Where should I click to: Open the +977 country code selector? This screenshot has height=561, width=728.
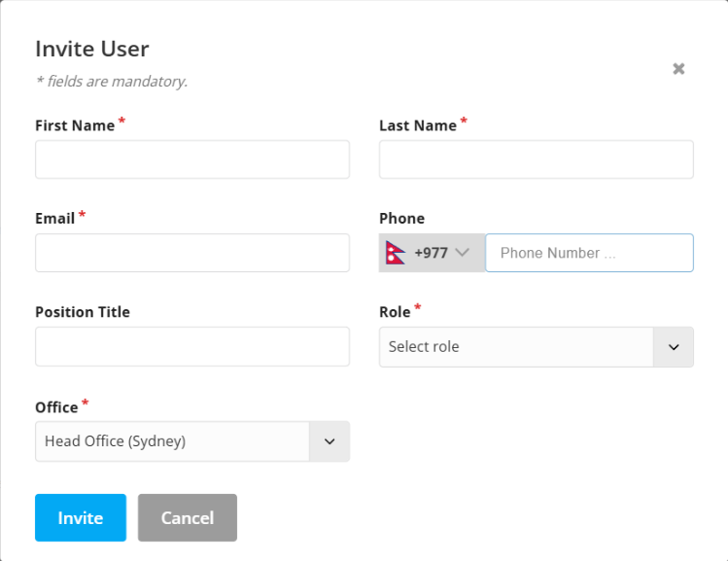pyautogui.click(x=432, y=253)
